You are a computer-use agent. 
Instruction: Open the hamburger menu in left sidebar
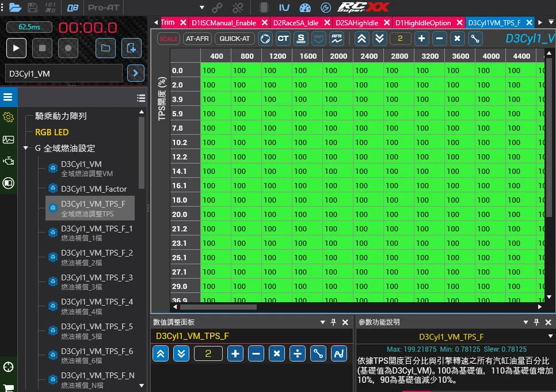click(8, 97)
